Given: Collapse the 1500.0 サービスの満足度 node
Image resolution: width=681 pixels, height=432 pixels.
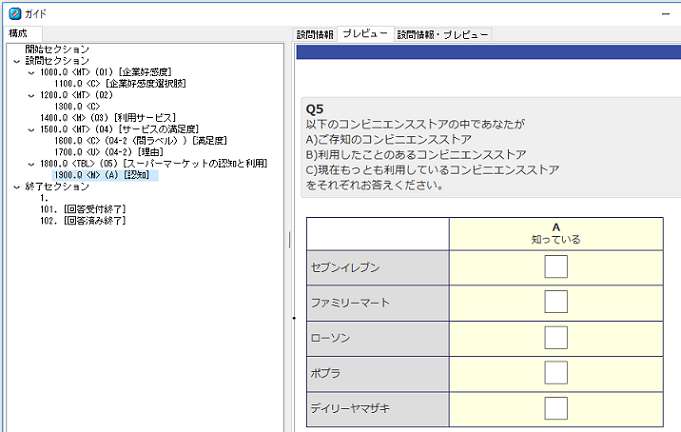Looking at the screenshot, I should tap(31, 130).
